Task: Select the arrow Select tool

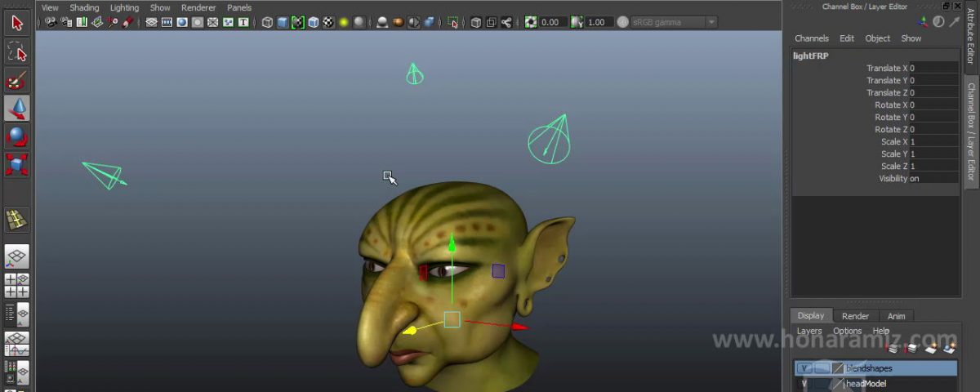Action: (17, 23)
